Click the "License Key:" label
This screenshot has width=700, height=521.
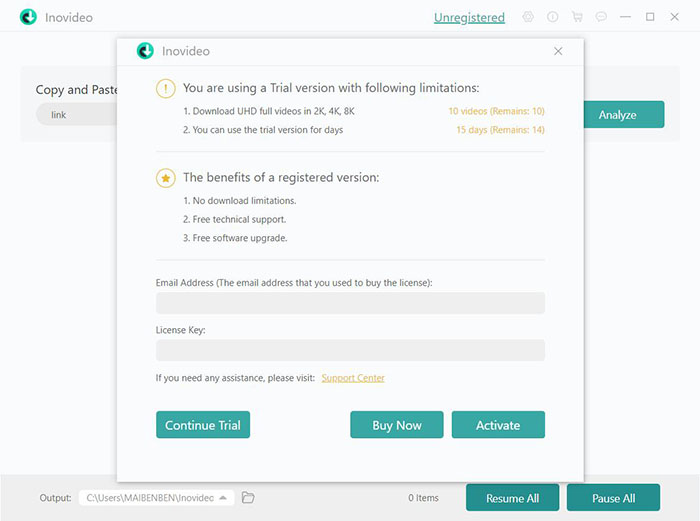(180, 330)
